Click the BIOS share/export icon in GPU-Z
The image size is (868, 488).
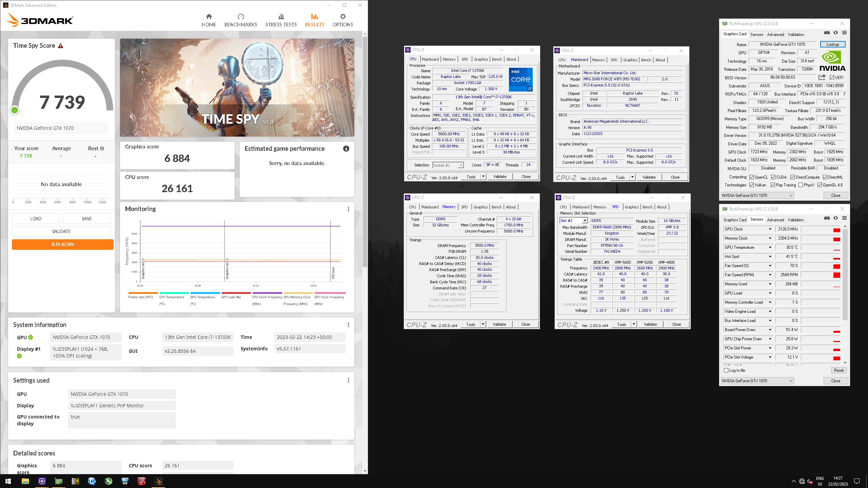coord(822,77)
